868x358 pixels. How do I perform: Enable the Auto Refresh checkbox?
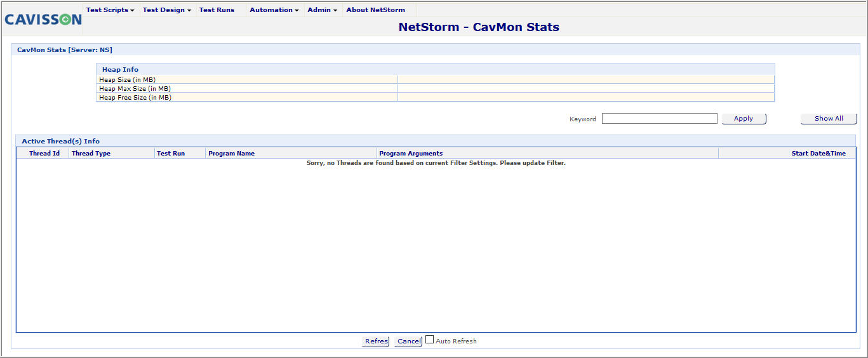[x=430, y=340]
